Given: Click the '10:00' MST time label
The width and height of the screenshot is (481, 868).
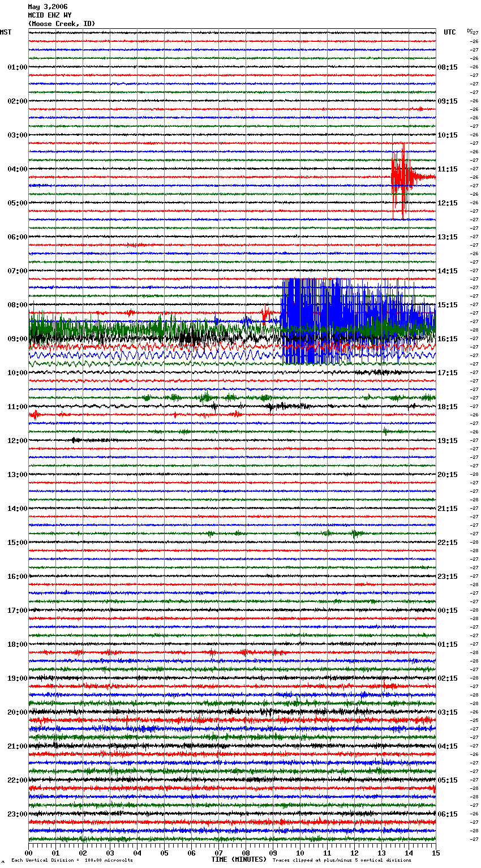Looking at the screenshot, I should (x=18, y=373).
